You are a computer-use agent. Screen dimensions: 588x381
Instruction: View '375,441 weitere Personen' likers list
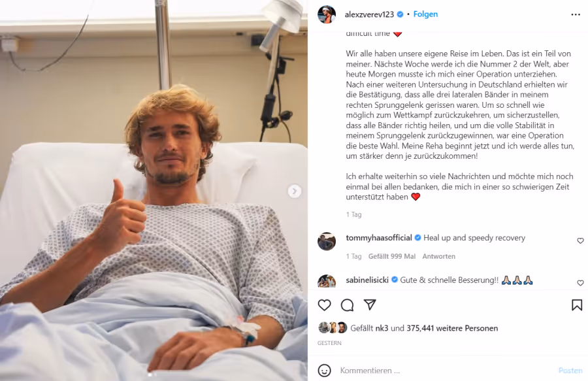pyautogui.click(x=452, y=328)
